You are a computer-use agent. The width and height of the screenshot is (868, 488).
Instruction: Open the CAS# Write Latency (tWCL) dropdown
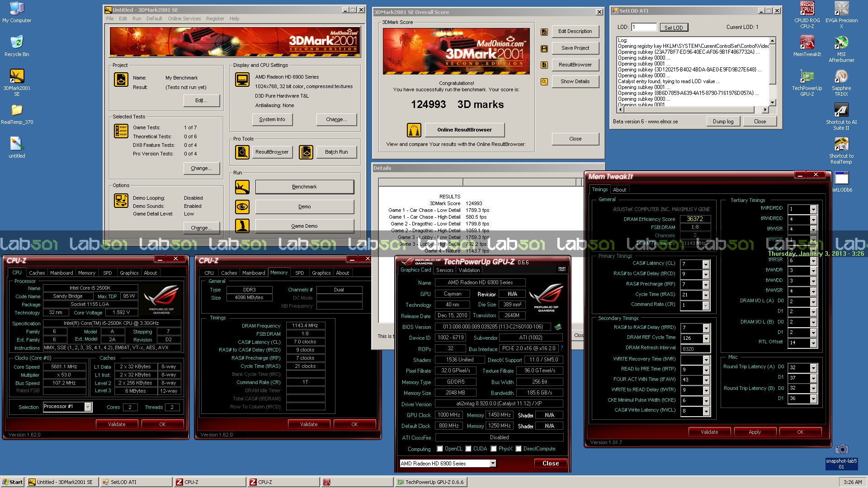pos(707,411)
